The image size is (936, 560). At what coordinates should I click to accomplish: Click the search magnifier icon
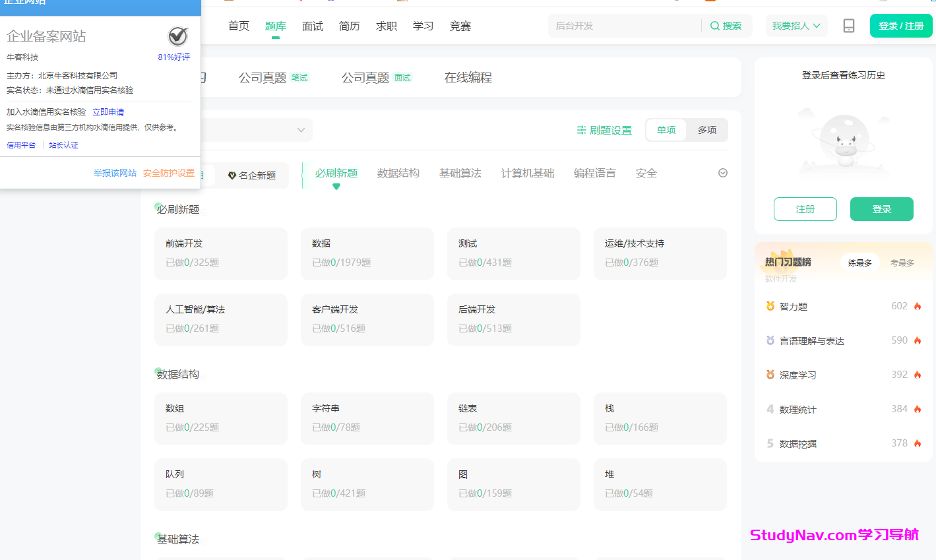[x=714, y=25]
